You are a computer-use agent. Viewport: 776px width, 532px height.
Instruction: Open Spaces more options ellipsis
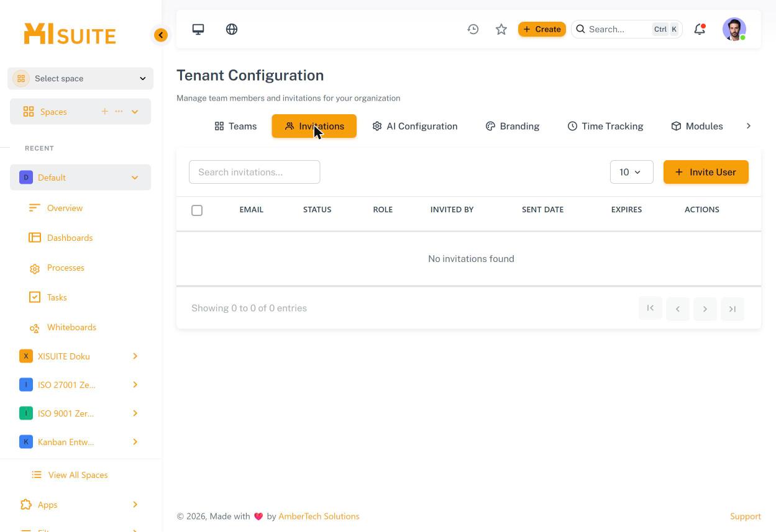tap(119, 112)
